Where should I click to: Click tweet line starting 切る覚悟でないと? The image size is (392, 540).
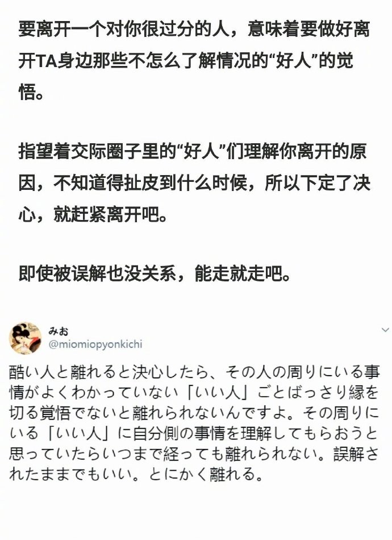point(194,413)
